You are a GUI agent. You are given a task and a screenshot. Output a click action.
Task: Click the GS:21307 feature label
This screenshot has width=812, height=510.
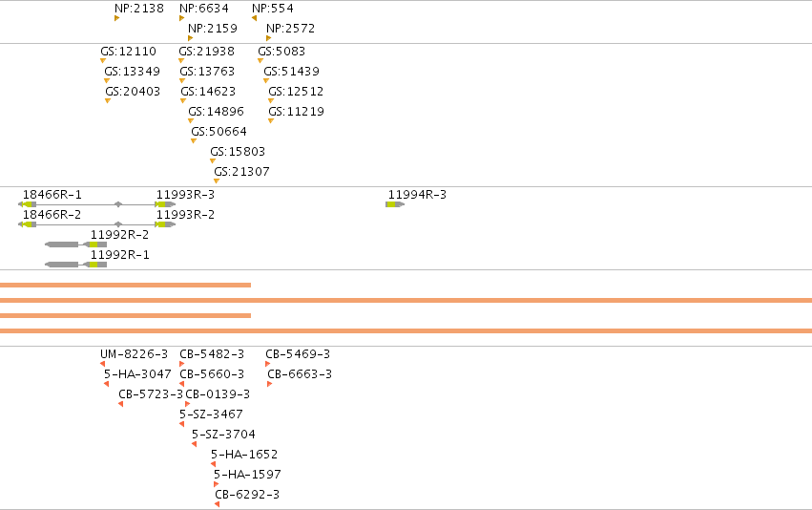241,172
